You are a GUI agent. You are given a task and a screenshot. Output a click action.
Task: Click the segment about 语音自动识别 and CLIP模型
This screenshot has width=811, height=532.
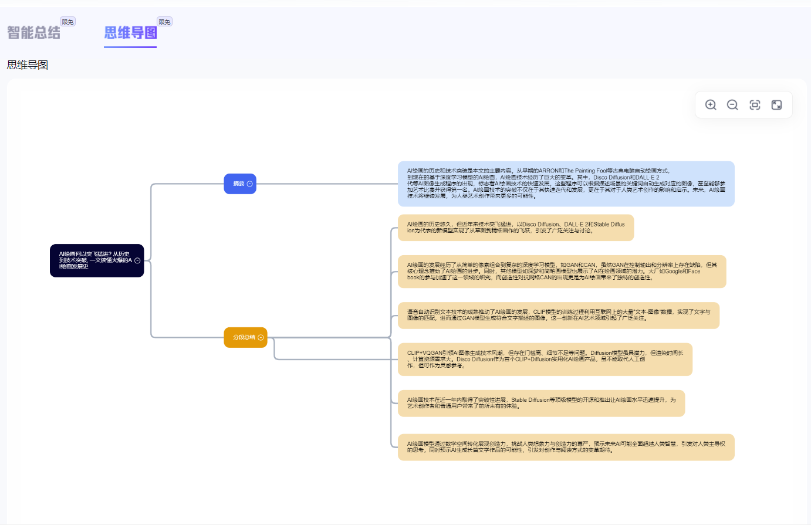pos(558,316)
